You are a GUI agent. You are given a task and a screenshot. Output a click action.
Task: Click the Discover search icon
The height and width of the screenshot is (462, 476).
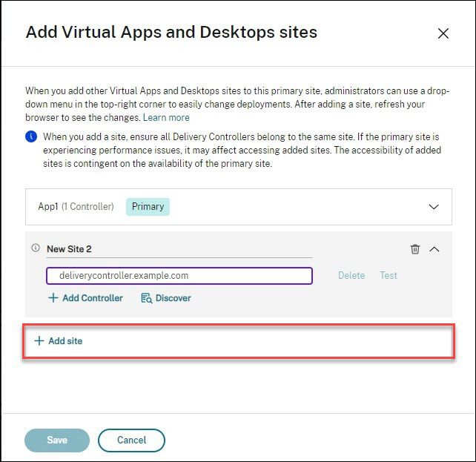coord(146,298)
